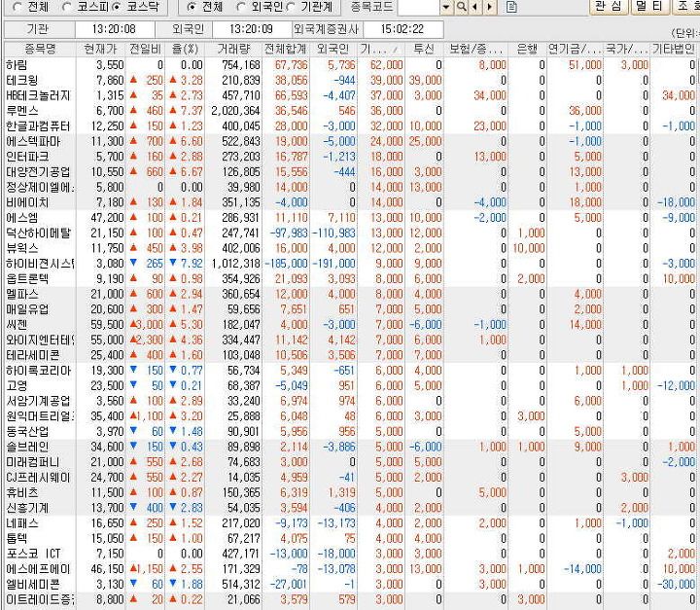Click the 외국계증권사 time value 15:02:22

402,29
